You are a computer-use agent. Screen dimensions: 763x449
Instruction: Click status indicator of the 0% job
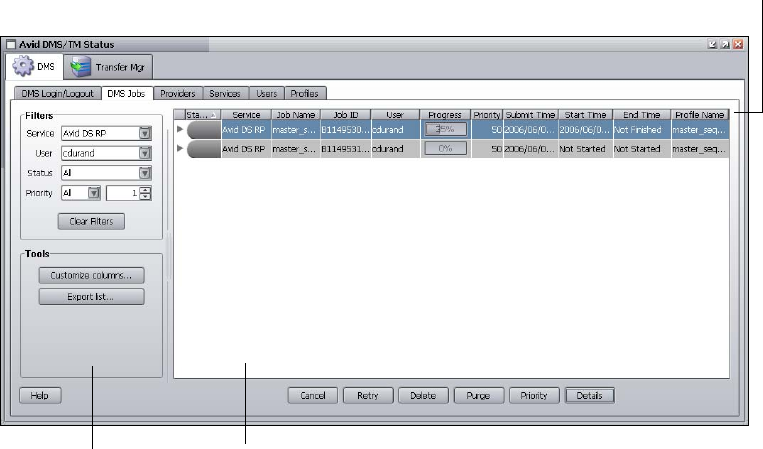coord(203,149)
